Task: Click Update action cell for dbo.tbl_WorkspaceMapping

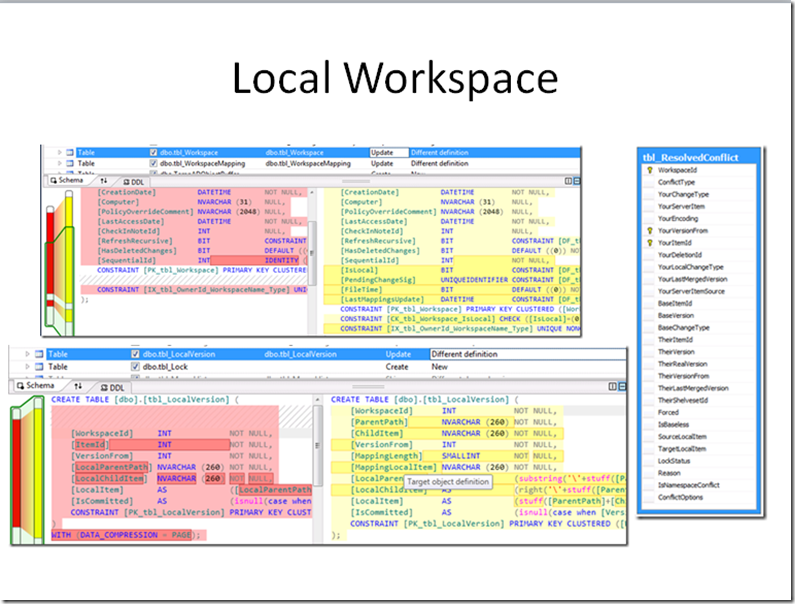Action: pyautogui.click(x=382, y=163)
